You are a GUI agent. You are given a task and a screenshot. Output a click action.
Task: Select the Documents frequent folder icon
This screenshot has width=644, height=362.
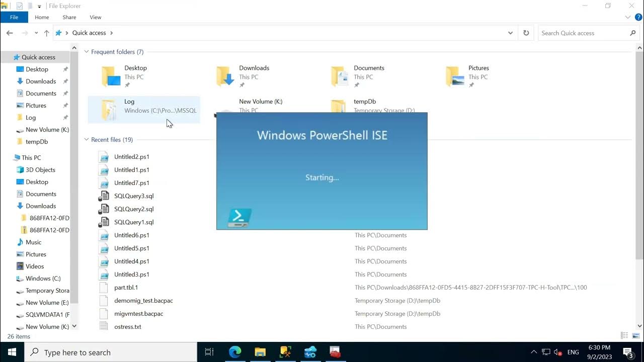click(341, 76)
